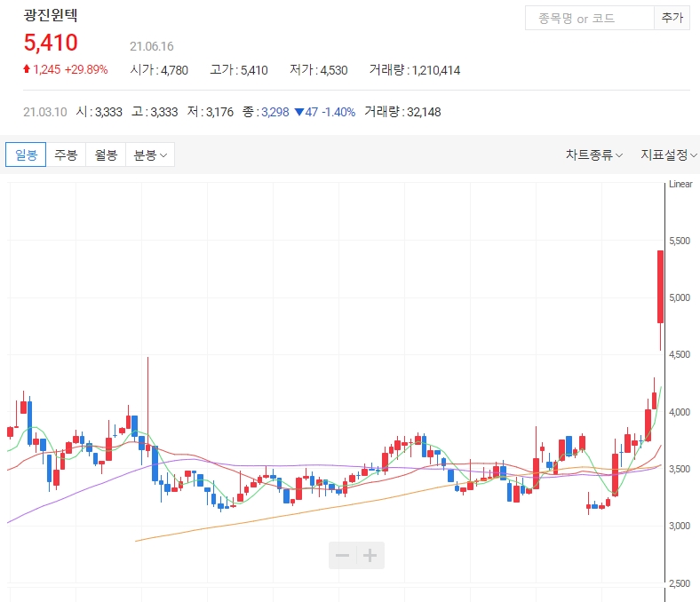Screen dimensions: 700x602
Task: Click the 4,500 price axis label
Action: click(x=680, y=355)
